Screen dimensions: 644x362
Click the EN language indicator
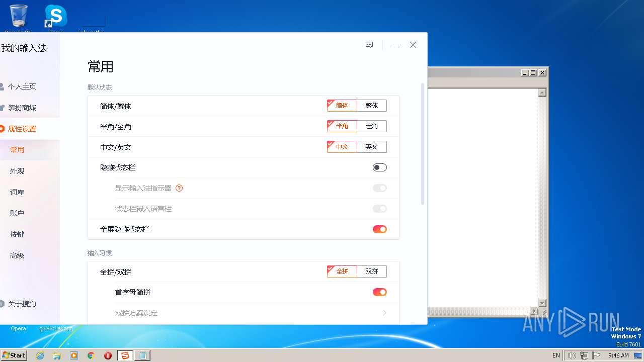[x=556, y=355]
